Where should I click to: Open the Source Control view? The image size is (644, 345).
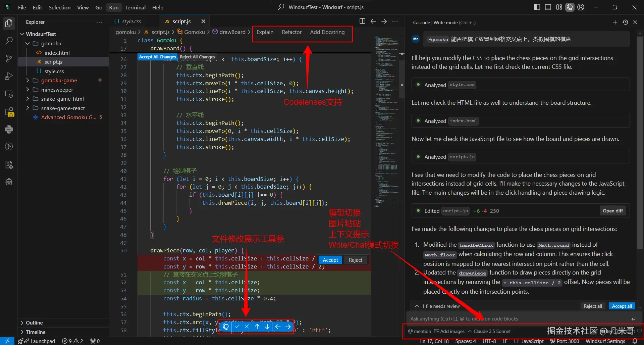point(9,59)
